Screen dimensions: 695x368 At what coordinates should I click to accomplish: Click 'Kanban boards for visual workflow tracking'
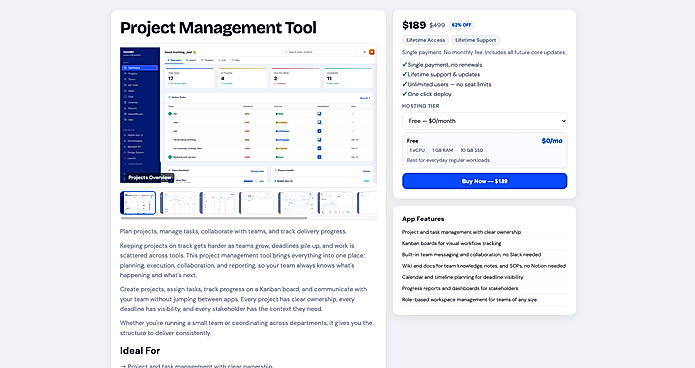[x=452, y=243]
